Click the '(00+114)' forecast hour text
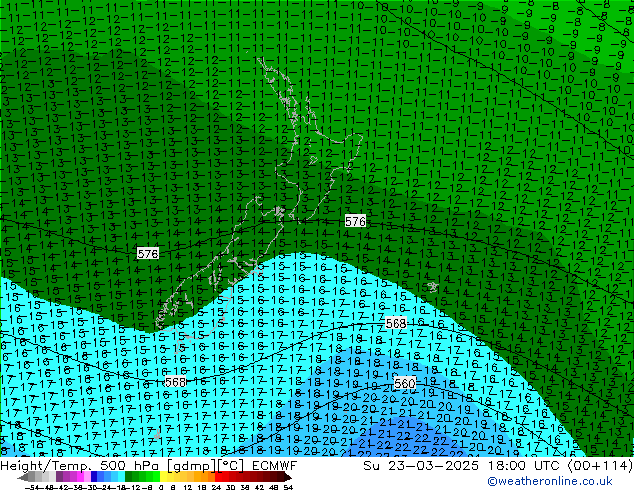The width and height of the screenshot is (634, 490). [x=600, y=466]
